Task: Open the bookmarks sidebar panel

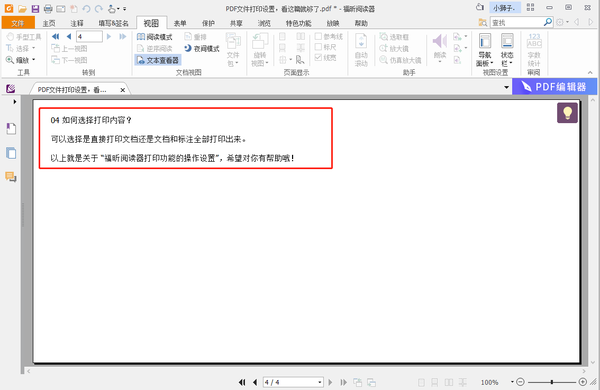Action: [11, 129]
